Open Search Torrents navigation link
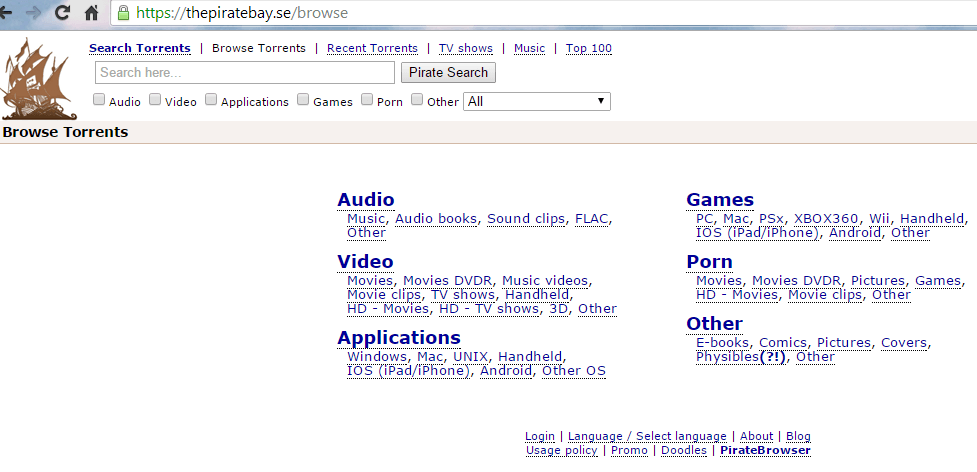This screenshot has height=472, width=977. (x=140, y=49)
